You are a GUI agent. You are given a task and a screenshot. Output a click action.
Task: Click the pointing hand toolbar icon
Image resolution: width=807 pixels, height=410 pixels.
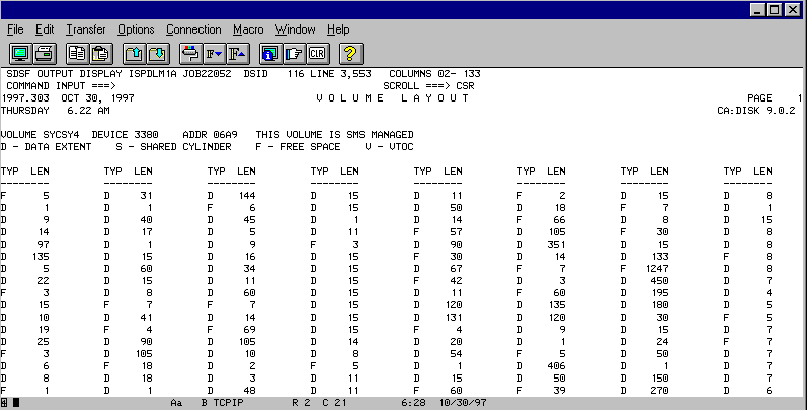294,54
